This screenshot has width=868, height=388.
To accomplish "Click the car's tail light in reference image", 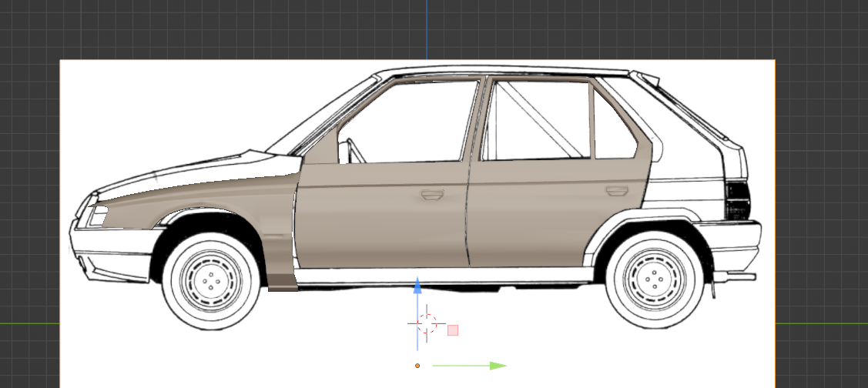I will [x=737, y=200].
